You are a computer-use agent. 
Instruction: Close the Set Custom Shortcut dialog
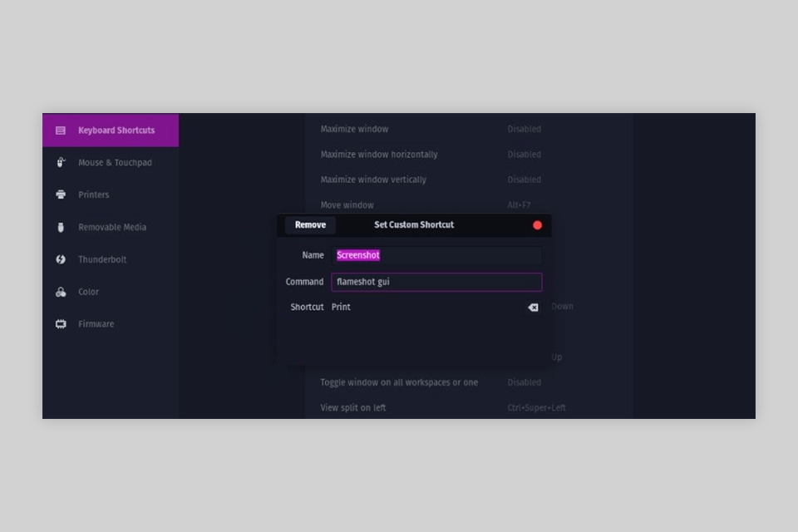point(537,225)
